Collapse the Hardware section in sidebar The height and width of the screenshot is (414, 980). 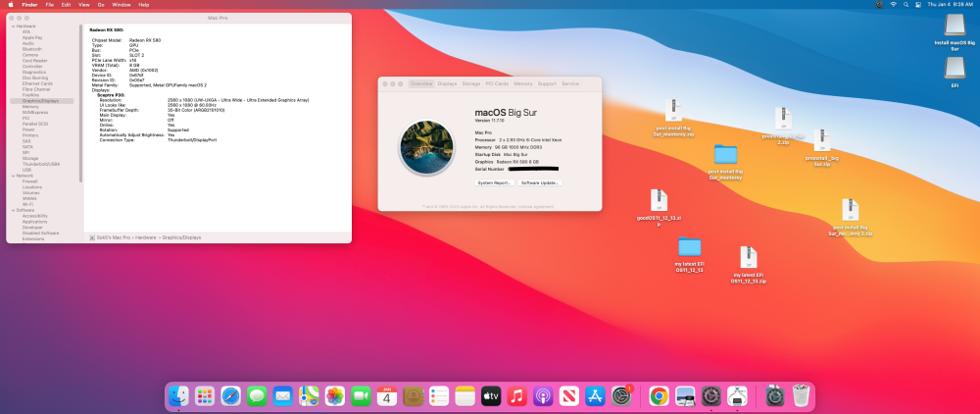click(x=13, y=26)
